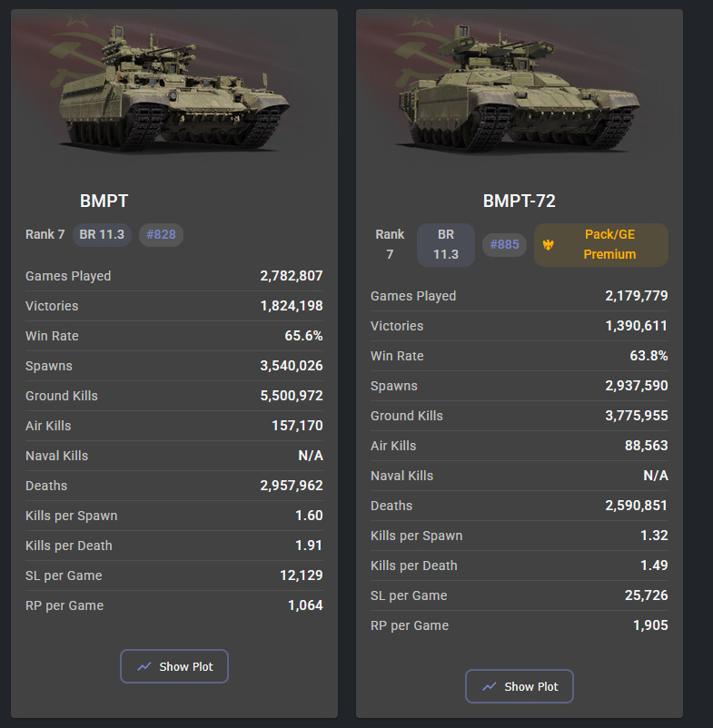Click BMPT-72 SL per Game value 25,726
713x728 pixels.
coord(639,595)
